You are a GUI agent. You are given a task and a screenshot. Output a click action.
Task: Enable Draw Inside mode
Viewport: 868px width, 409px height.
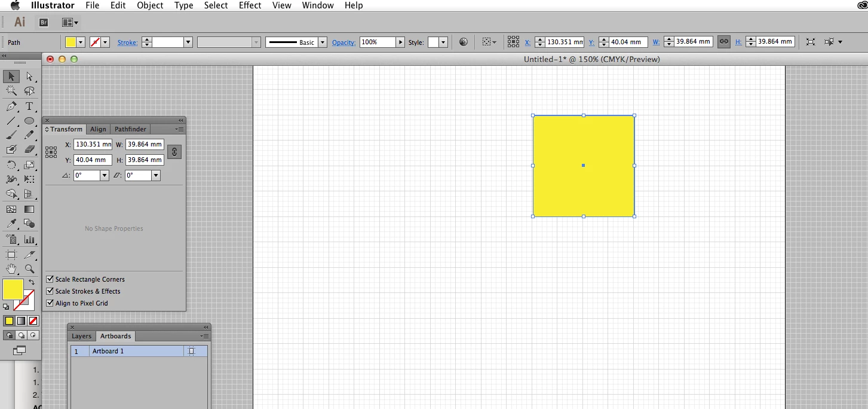click(33, 335)
